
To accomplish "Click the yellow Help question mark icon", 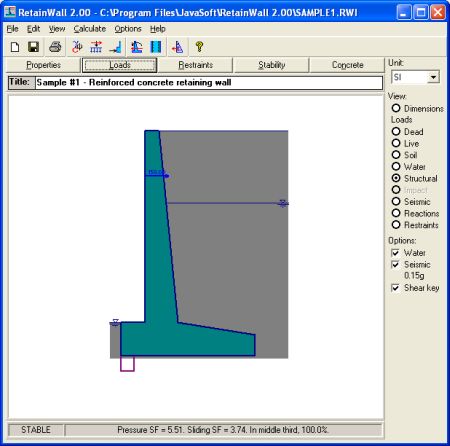I will tap(199, 47).
